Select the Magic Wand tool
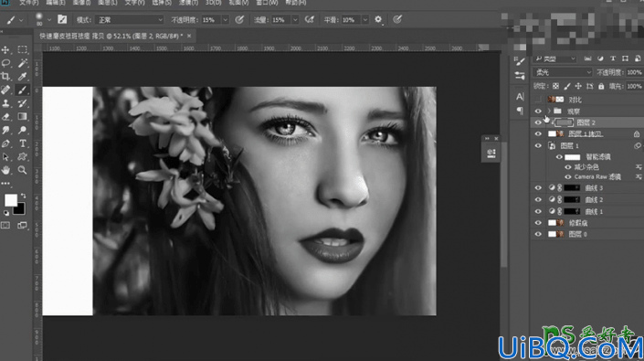Viewport: 644px width, 361px height. click(x=23, y=63)
